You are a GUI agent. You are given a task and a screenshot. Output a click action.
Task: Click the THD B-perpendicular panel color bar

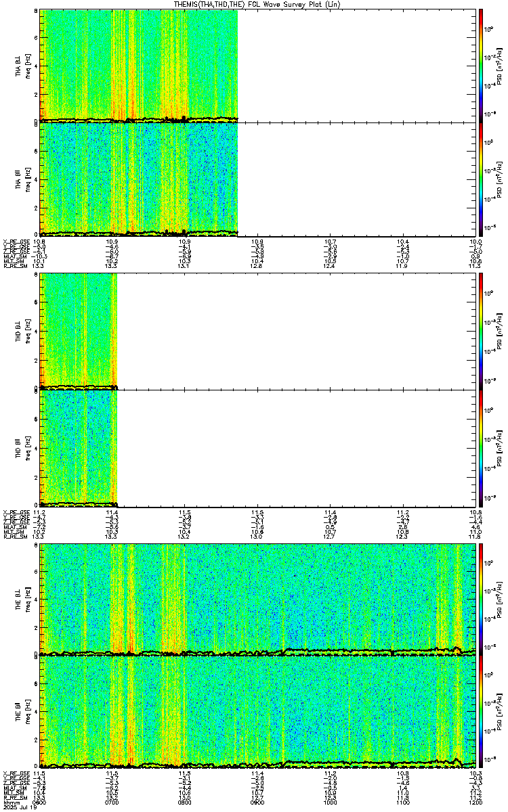pos(481,331)
